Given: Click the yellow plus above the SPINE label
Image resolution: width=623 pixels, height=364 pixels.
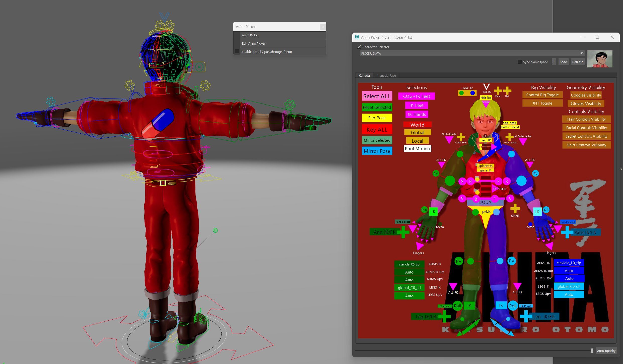Looking at the screenshot, I should (515, 208).
